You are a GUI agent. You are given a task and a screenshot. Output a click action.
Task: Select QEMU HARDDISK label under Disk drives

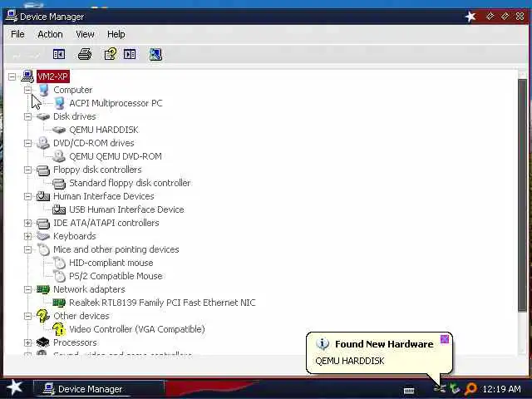click(104, 130)
